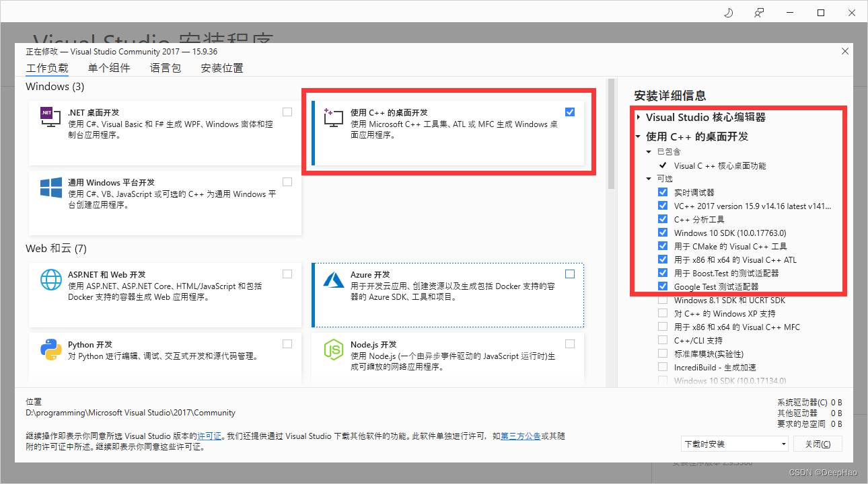Click the feedback icon in title bar

click(x=759, y=13)
